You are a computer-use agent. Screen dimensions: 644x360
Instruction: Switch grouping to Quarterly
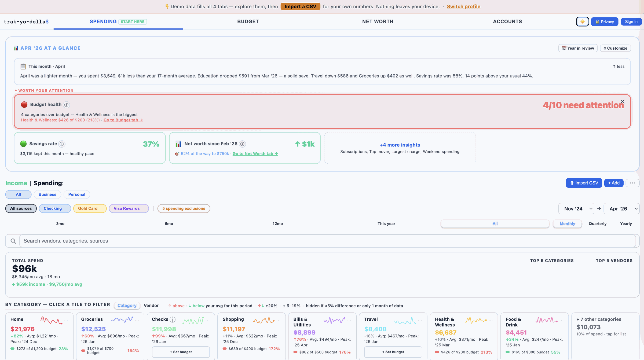tap(597, 224)
